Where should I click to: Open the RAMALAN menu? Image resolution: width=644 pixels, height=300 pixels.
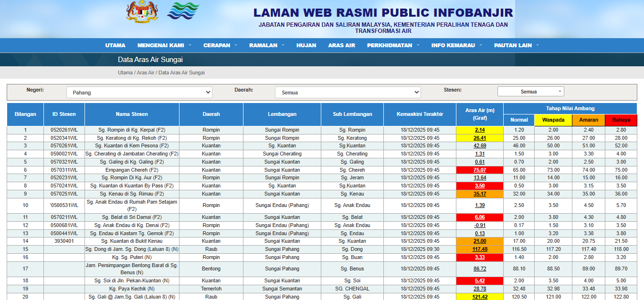(266, 45)
